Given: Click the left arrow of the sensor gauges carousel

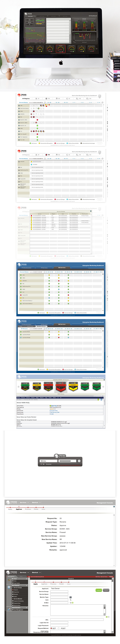Looking at the screenshot, I should tap(18, 387).
